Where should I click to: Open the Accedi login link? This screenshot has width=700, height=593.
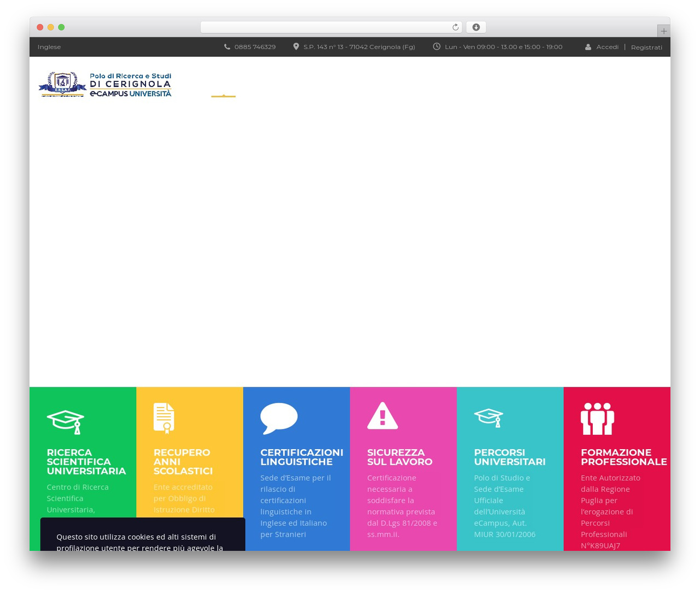(x=608, y=47)
